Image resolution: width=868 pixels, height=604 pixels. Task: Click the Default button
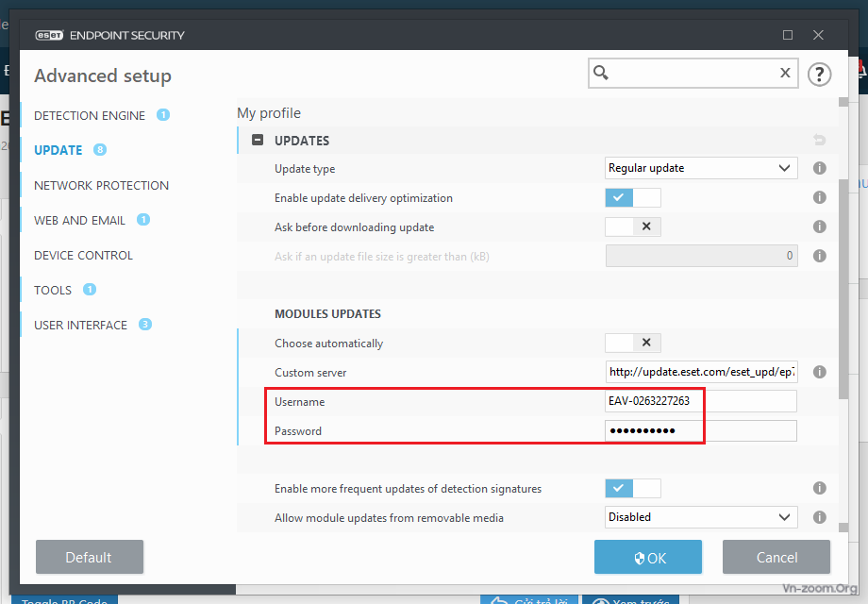point(90,557)
